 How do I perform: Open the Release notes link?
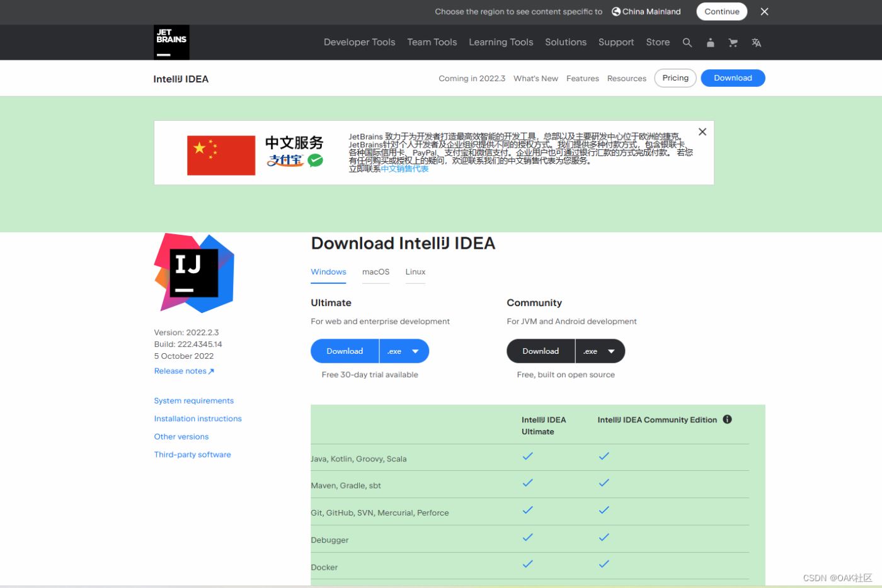click(184, 371)
